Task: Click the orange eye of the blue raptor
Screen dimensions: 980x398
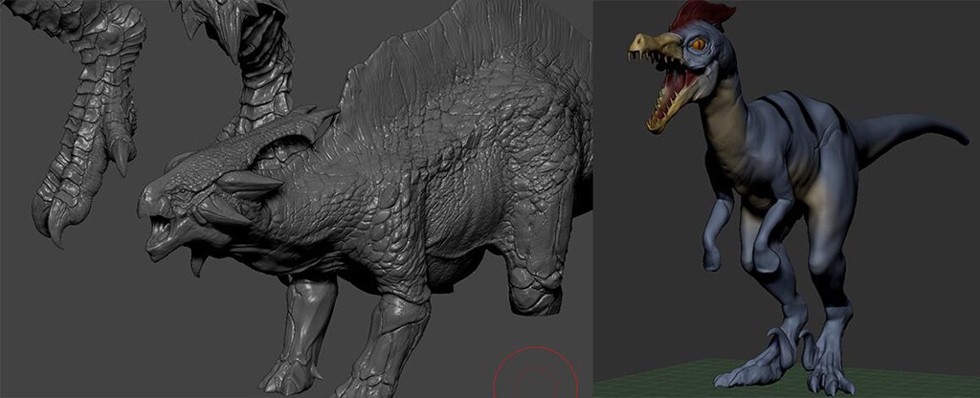Action: 699,44
